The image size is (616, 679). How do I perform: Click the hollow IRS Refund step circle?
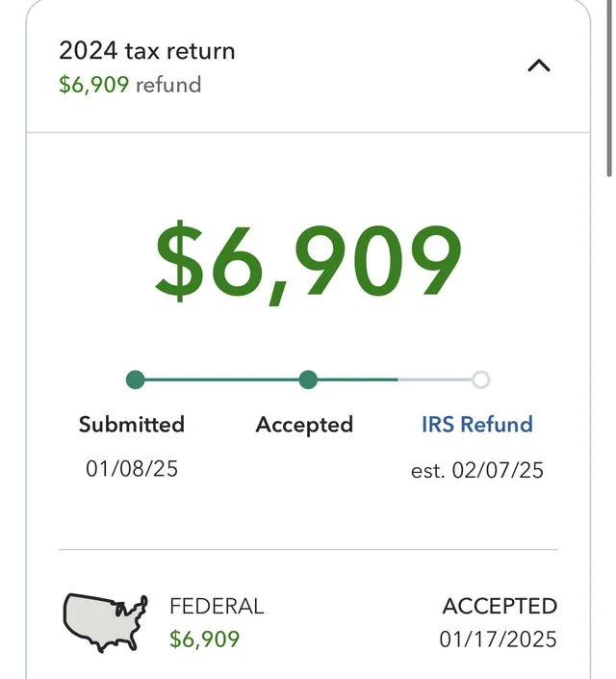click(480, 379)
